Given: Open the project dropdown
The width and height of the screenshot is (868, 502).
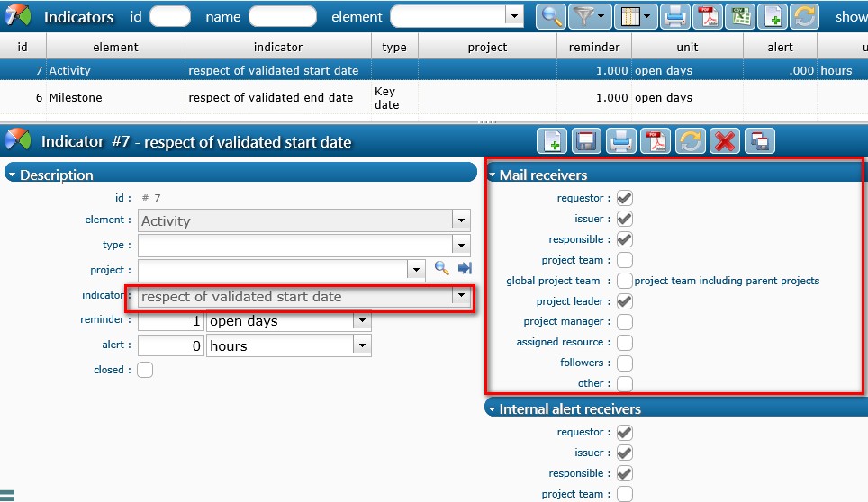Looking at the screenshot, I should (416, 270).
